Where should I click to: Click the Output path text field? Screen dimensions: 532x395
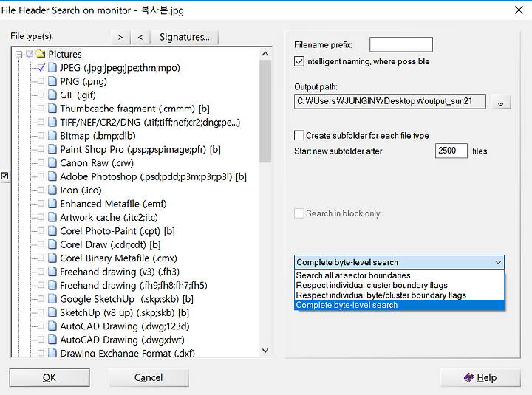tap(390, 101)
